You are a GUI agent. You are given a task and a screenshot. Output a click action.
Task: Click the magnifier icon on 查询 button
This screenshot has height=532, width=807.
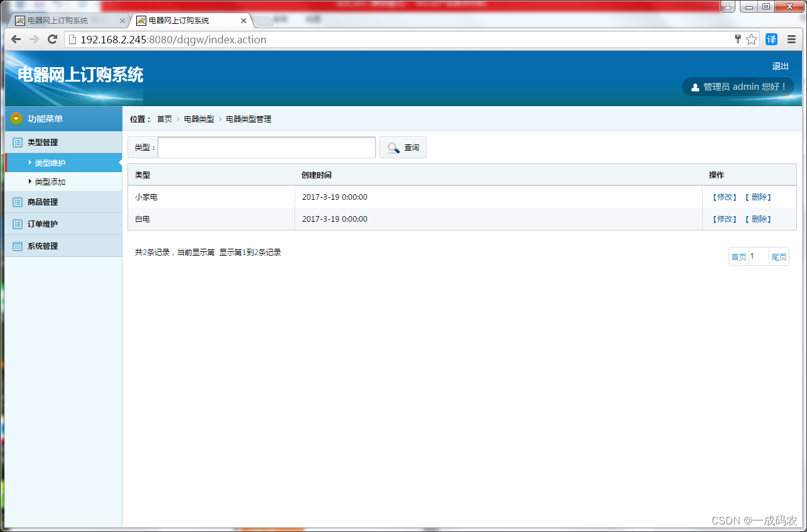click(x=393, y=148)
